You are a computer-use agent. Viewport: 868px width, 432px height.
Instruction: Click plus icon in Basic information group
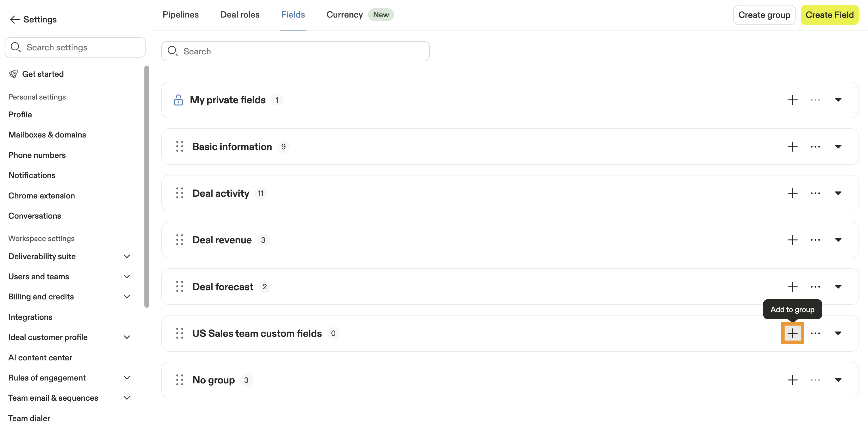[x=792, y=147]
